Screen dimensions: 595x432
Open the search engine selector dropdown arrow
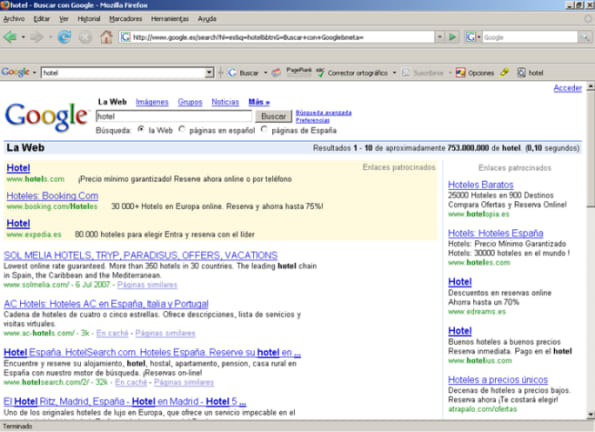pos(479,37)
